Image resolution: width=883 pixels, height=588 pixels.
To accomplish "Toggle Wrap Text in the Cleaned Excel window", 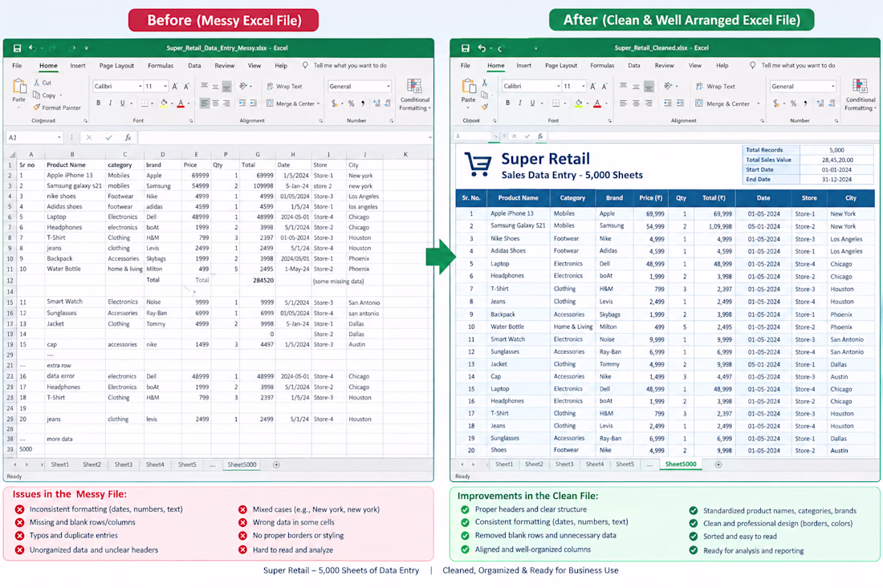I will click(x=716, y=87).
